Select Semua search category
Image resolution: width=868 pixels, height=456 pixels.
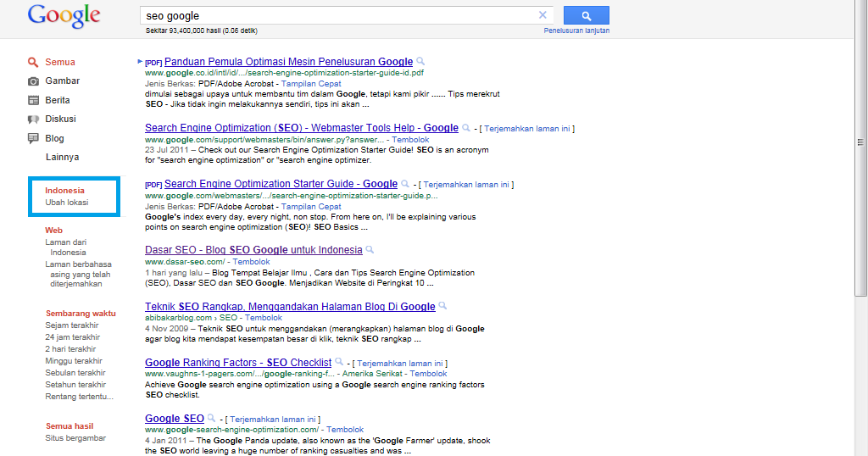tap(60, 62)
